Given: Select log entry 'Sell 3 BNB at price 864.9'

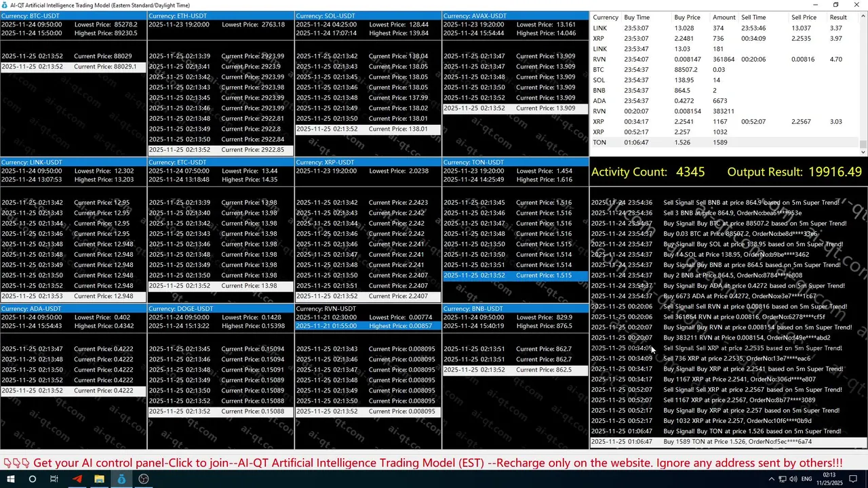Looking at the screenshot, I should point(728,213).
